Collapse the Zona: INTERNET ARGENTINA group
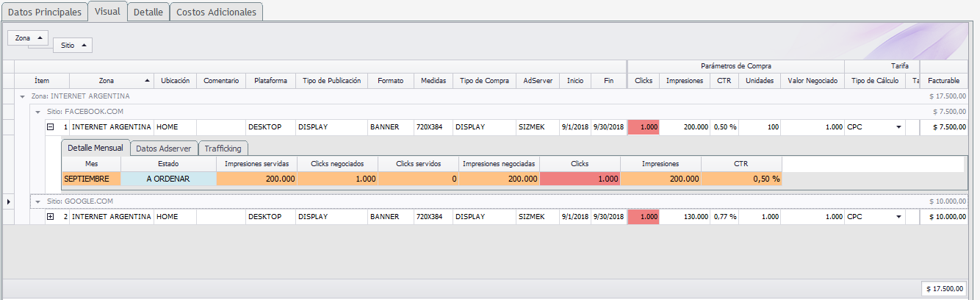Image resolution: width=980 pixels, height=300 pixels. click(23, 96)
